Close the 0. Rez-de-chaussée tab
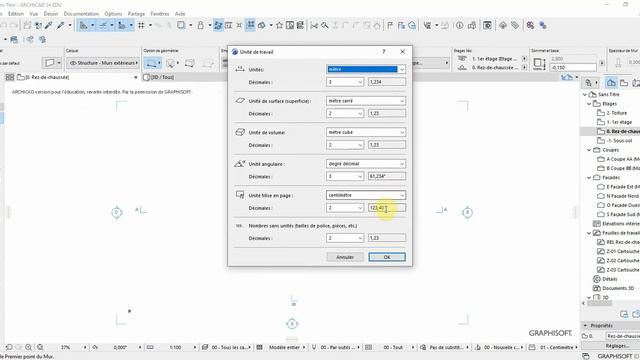This screenshot has height=360, width=640. (x=136, y=77)
